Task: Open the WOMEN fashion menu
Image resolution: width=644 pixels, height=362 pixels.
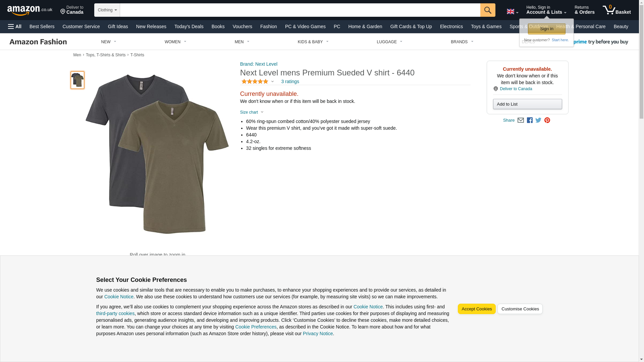Action: (x=175, y=42)
